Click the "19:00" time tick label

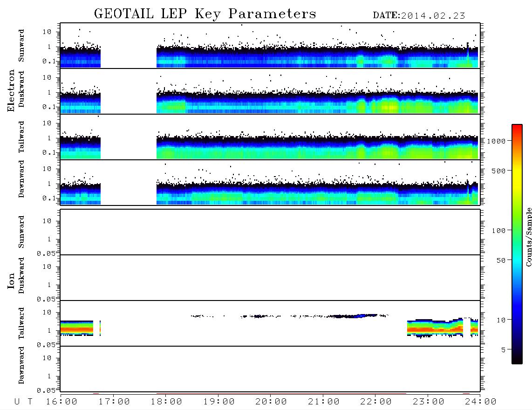pyautogui.click(x=219, y=402)
